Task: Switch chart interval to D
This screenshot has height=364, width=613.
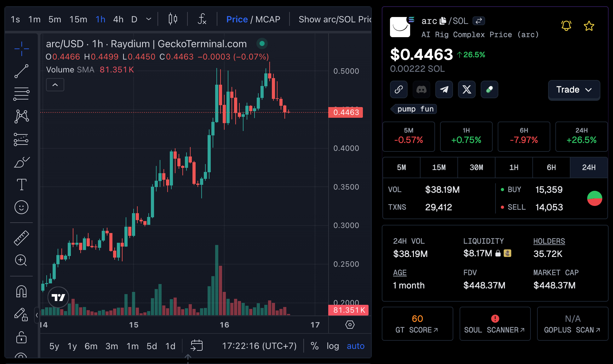Action: point(134,19)
